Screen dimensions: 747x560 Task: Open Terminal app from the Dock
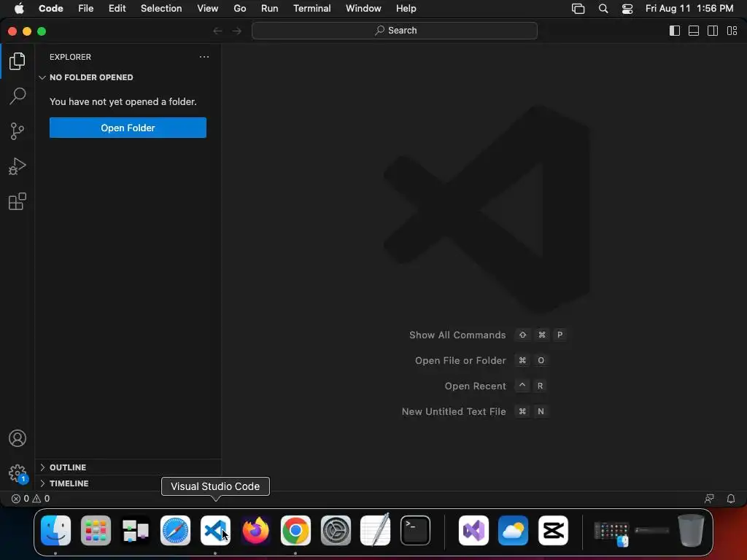pyautogui.click(x=415, y=530)
